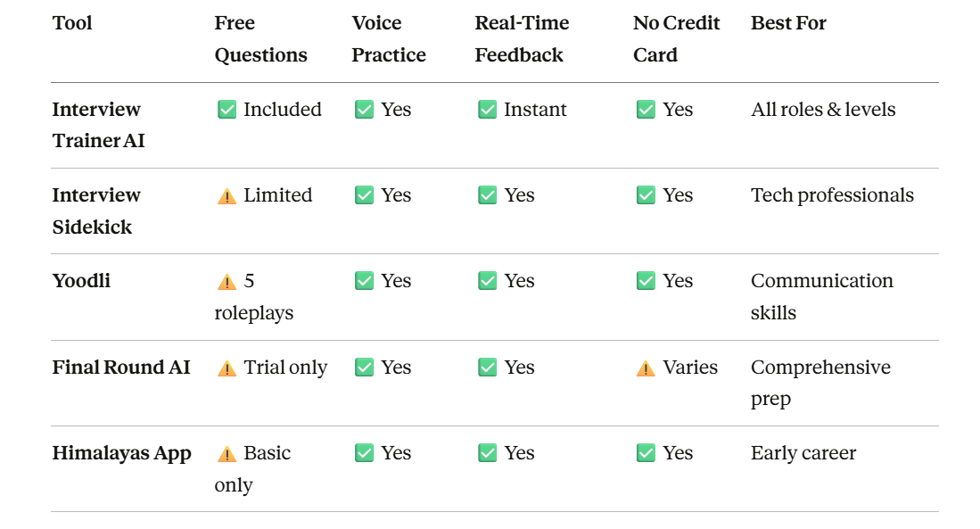
Task: Click the Himalayas App row label
Action: [x=121, y=453]
